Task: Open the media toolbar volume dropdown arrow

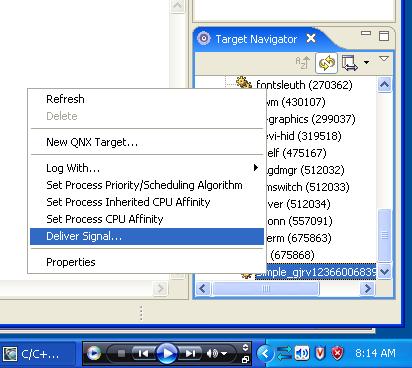Action: (224, 354)
